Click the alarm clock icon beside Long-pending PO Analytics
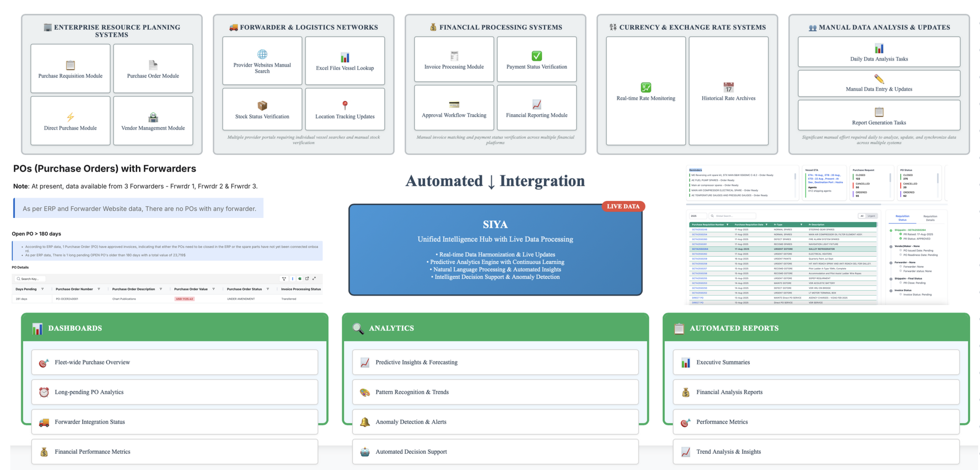Screen dimensions: 980x470 pos(44,392)
